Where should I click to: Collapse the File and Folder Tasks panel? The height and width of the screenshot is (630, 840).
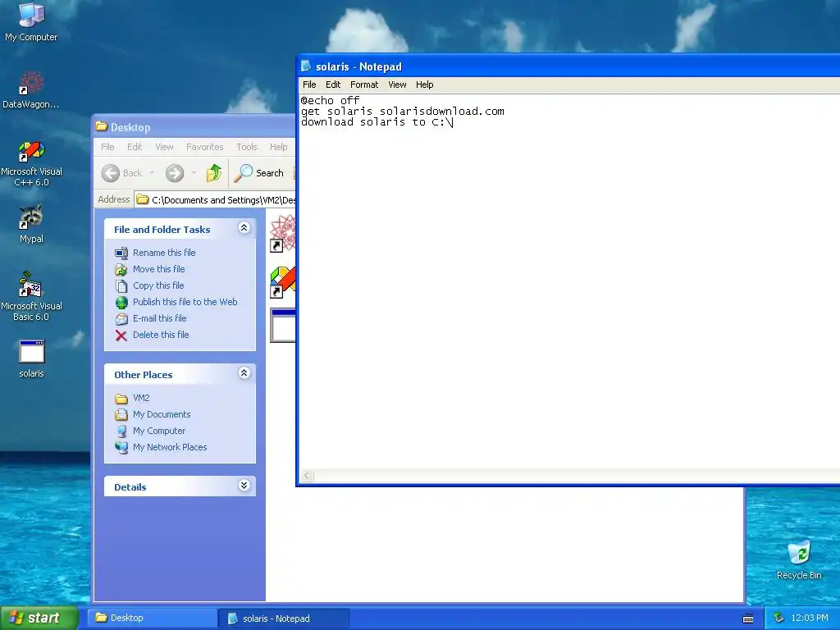(244, 228)
